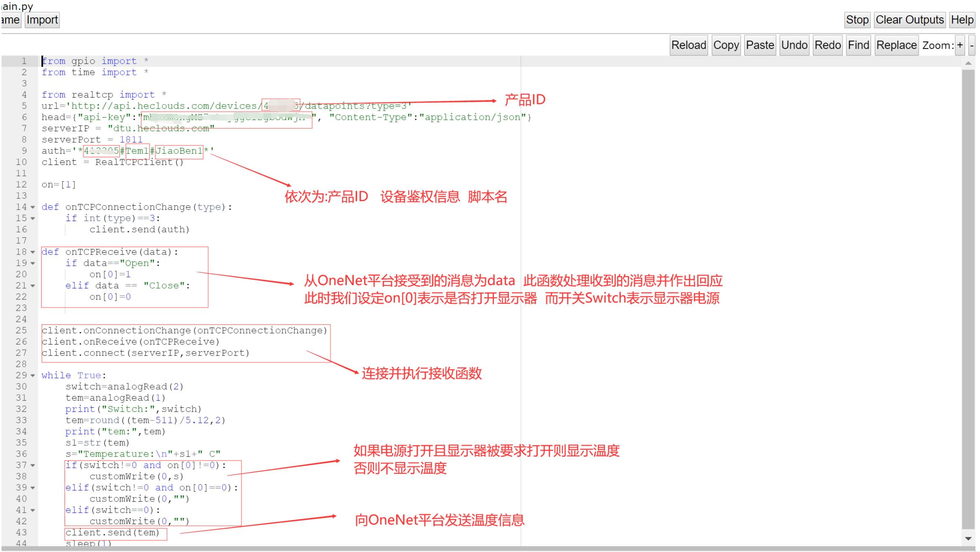Click the Paste toolbar button

pyautogui.click(x=759, y=45)
